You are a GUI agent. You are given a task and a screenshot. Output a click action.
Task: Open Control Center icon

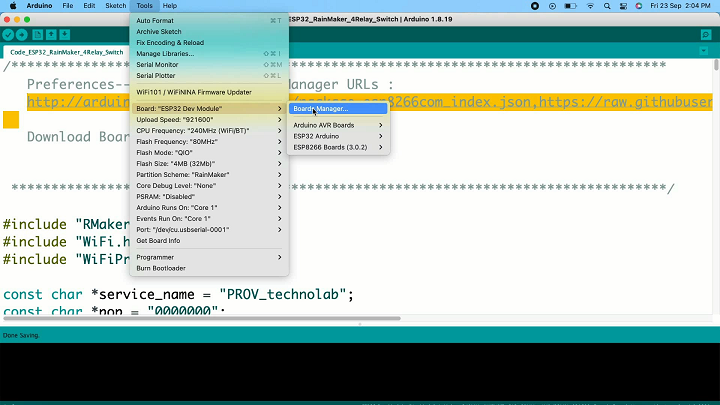623,6
